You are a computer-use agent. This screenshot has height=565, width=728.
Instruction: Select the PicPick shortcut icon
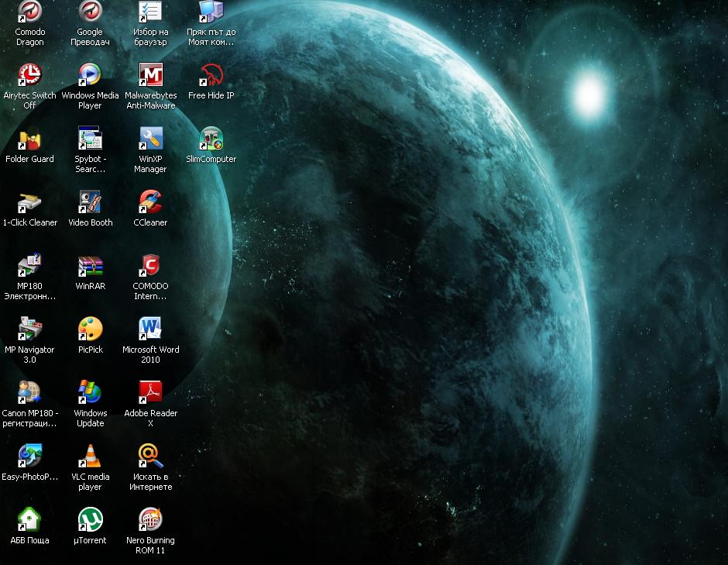[x=90, y=329]
